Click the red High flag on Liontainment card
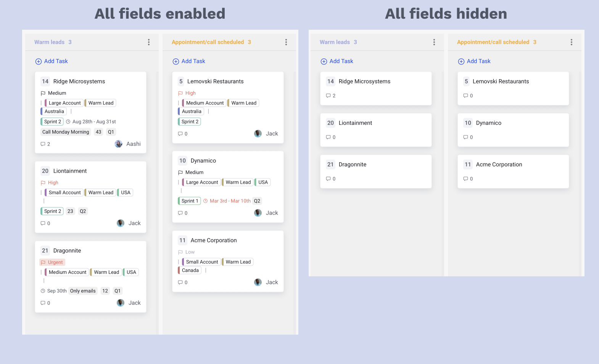 coord(43,183)
